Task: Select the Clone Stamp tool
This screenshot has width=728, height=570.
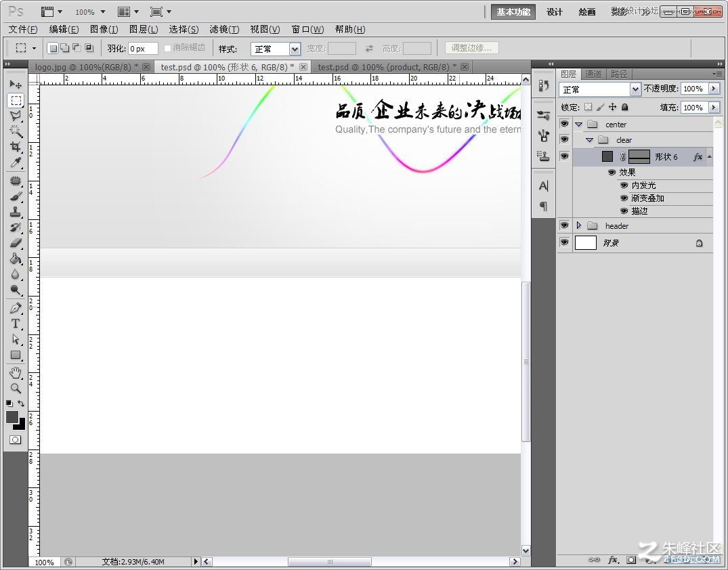Action: pos(16,212)
